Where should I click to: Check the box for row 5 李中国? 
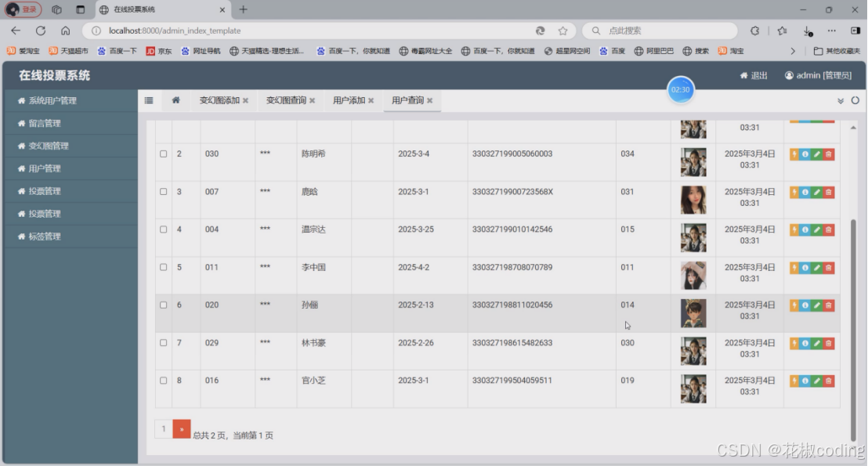point(163,267)
